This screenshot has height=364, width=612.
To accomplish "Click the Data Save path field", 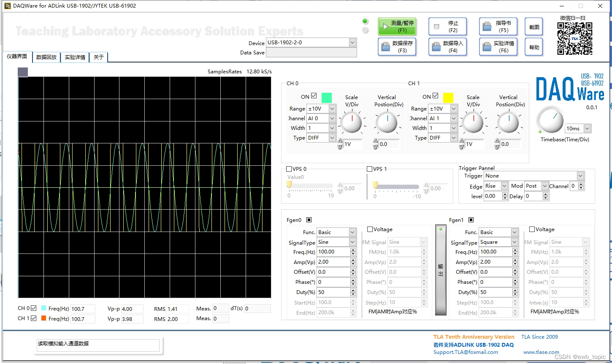I will (x=311, y=52).
